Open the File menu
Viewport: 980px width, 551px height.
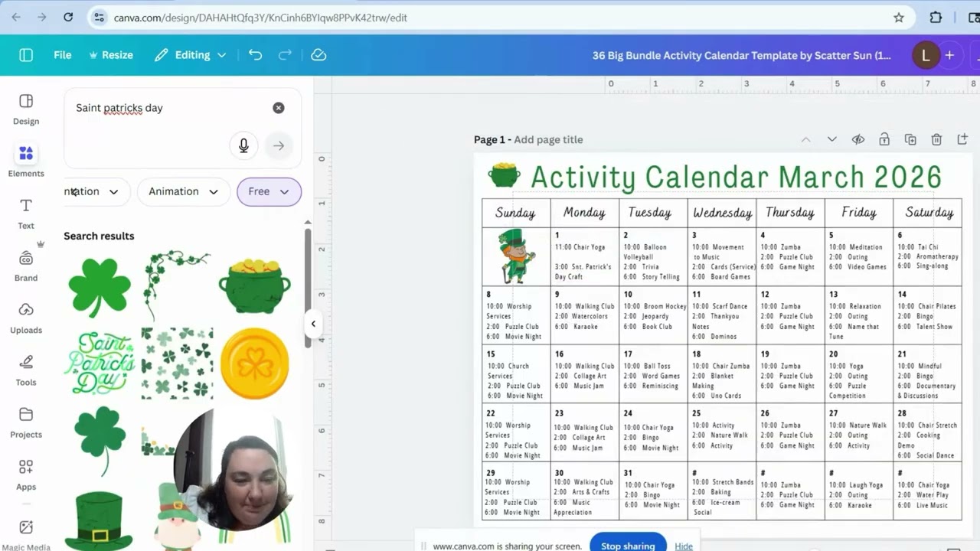[62, 55]
